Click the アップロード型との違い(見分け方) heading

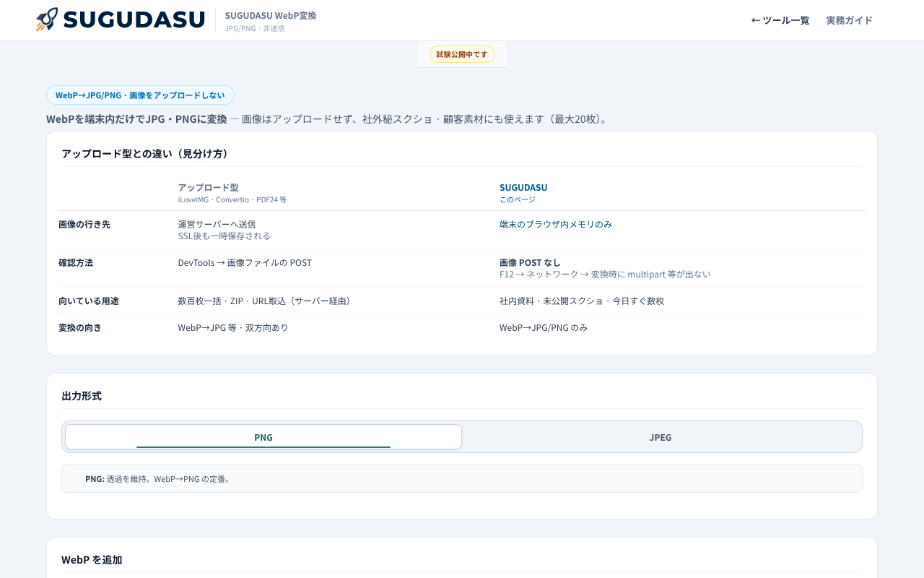point(145,153)
